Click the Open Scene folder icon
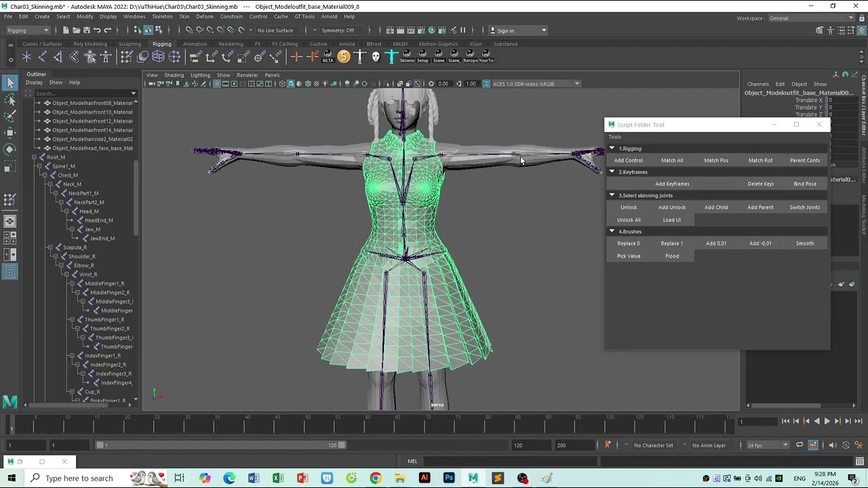The height and width of the screenshot is (488, 868). tap(76, 30)
